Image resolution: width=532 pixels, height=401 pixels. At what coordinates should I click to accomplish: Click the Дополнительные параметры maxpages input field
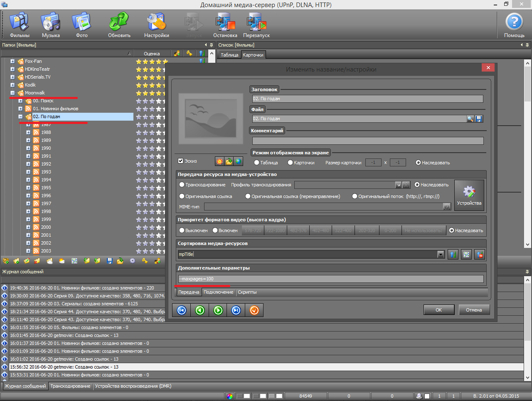pyautogui.click(x=330, y=279)
